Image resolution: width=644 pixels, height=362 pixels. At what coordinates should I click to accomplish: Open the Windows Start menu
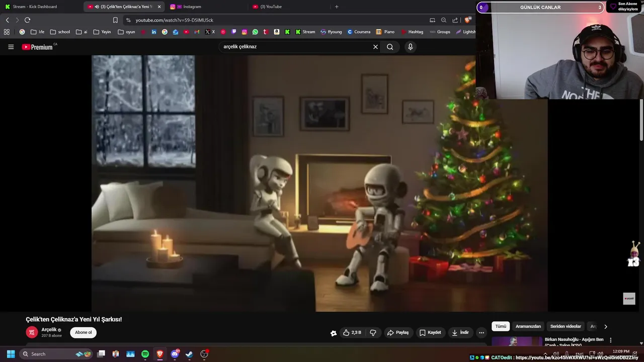click(11, 354)
